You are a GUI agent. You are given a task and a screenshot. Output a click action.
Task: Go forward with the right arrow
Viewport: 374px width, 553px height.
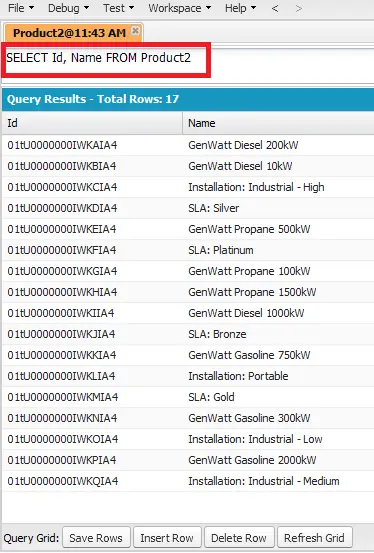(x=298, y=8)
